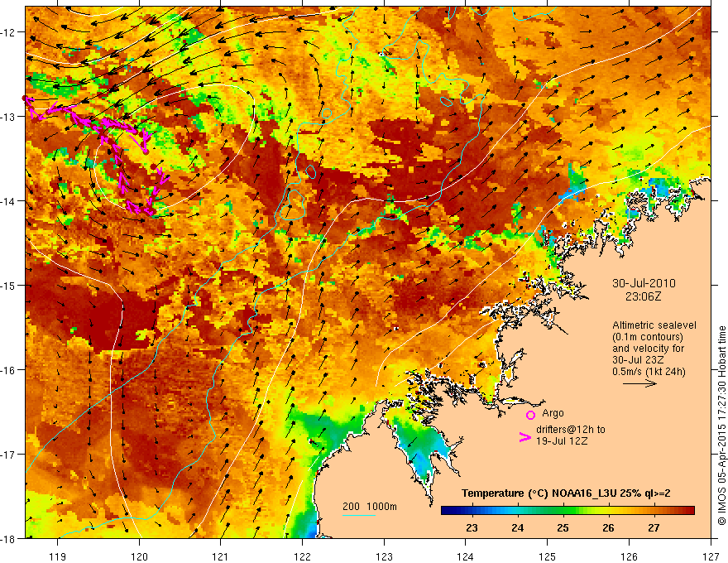Screen dimensions: 728x563
Task: Click the longitude 124 axis label
Action: point(466,556)
